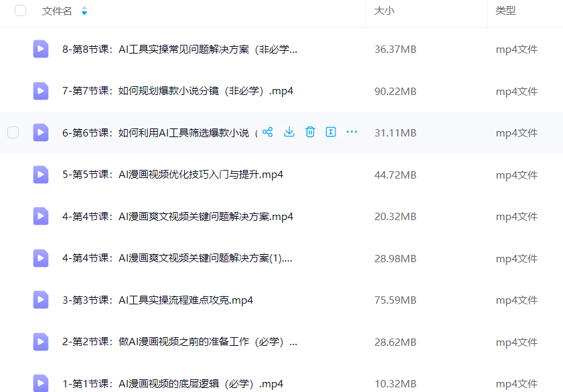
Task: Click the video icon of 8-第8节课 file
Action: (x=41, y=49)
